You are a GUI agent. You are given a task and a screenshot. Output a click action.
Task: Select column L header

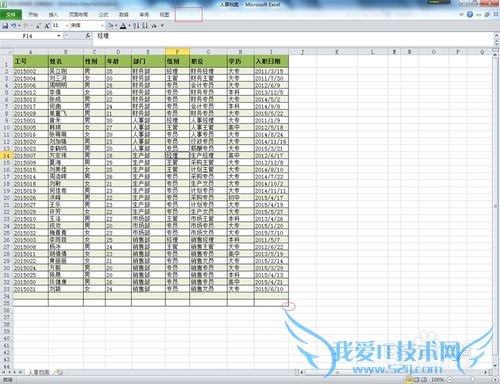(x=372, y=52)
